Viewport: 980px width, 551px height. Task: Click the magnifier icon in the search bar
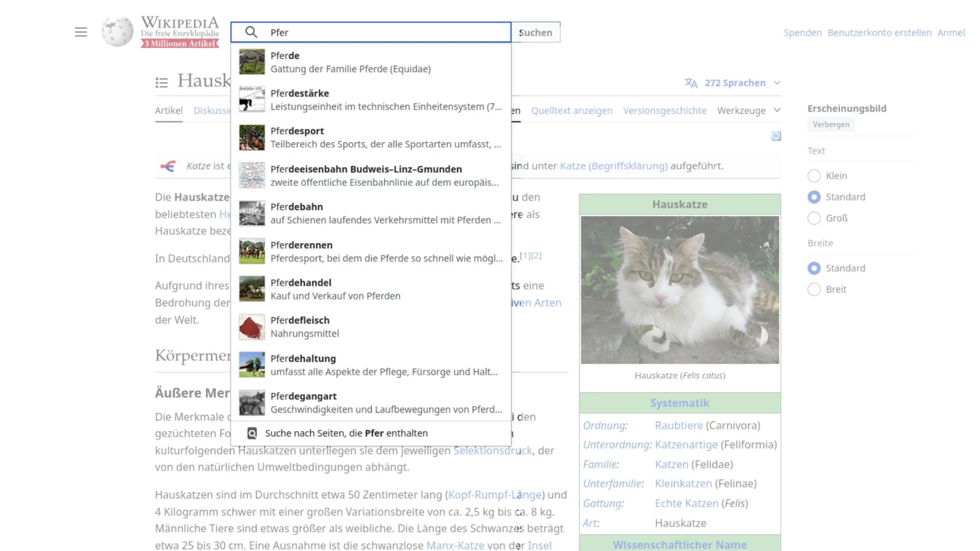(x=251, y=32)
